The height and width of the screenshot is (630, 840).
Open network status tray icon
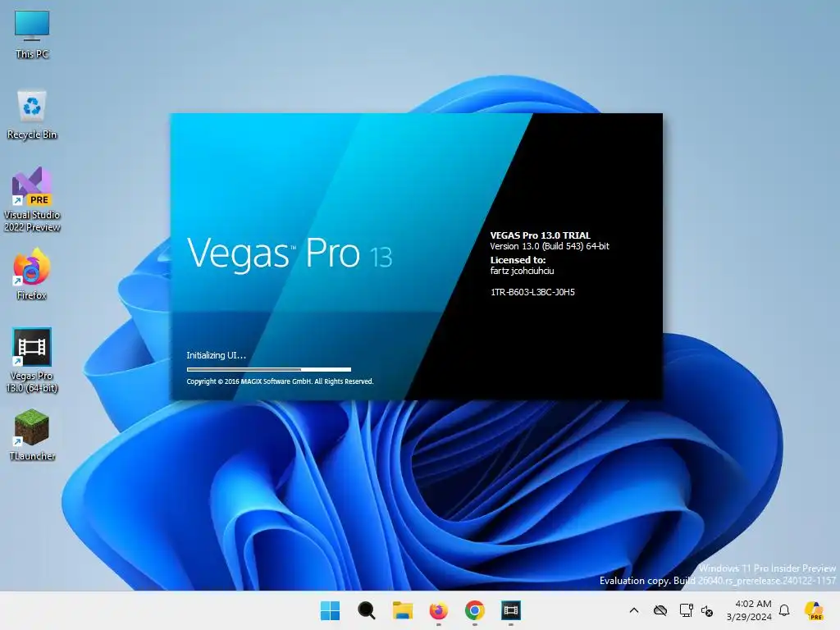click(x=686, y=610)
